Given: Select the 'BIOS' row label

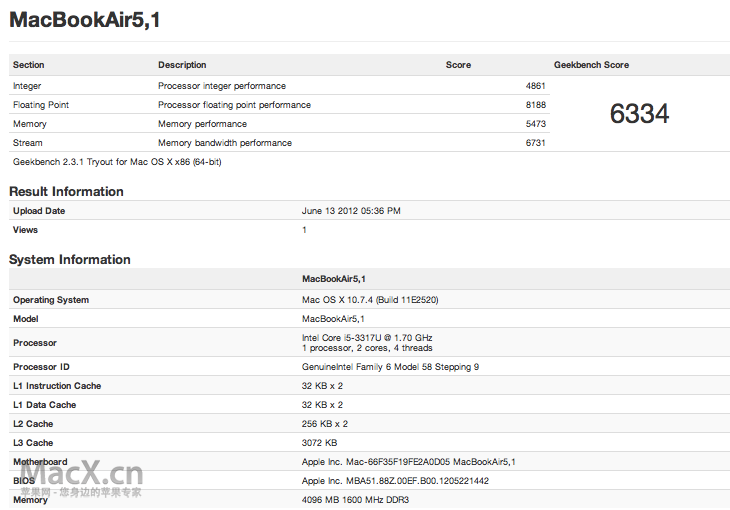Looking at the screenshot, I should pos(24,481).
